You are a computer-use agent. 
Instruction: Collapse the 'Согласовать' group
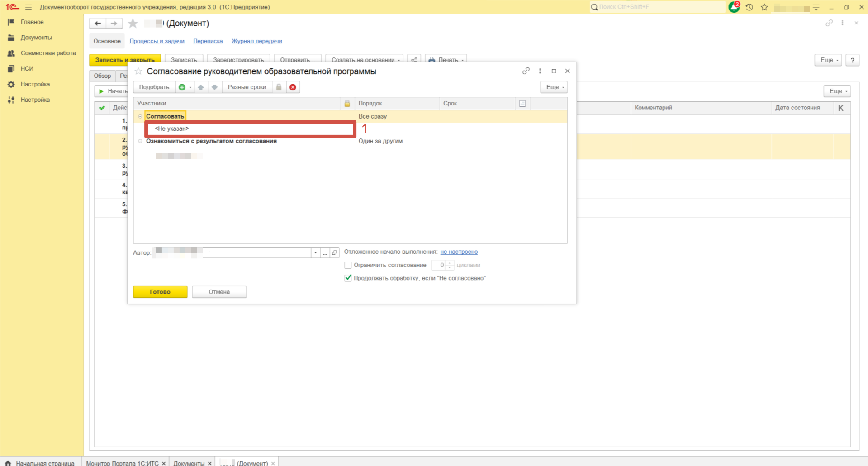(140, 116)
